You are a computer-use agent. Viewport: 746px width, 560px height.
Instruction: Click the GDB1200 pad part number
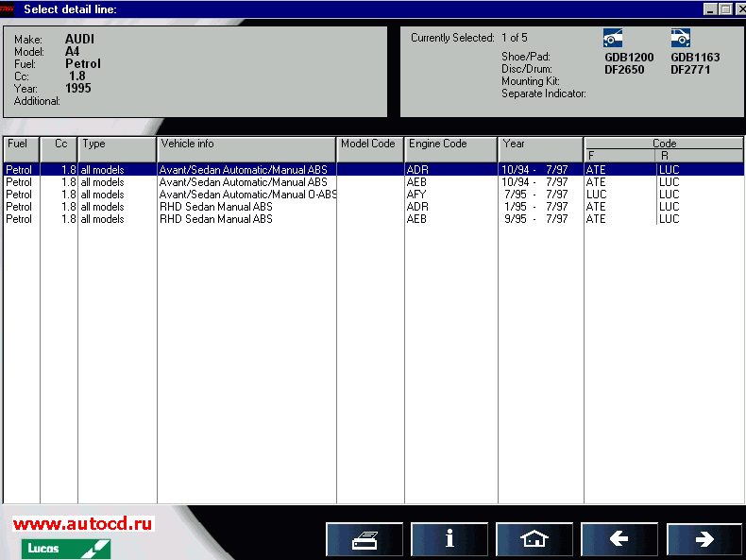click(629, 58)
